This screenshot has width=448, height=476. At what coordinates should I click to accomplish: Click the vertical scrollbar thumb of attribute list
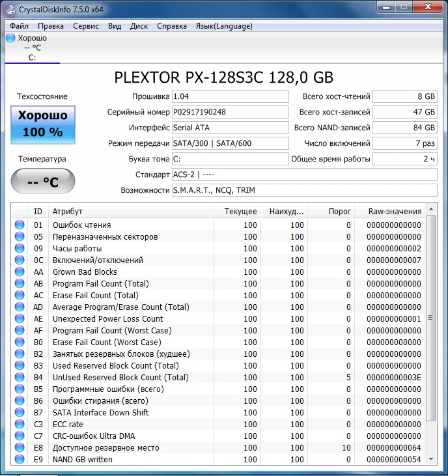(430, 318)
